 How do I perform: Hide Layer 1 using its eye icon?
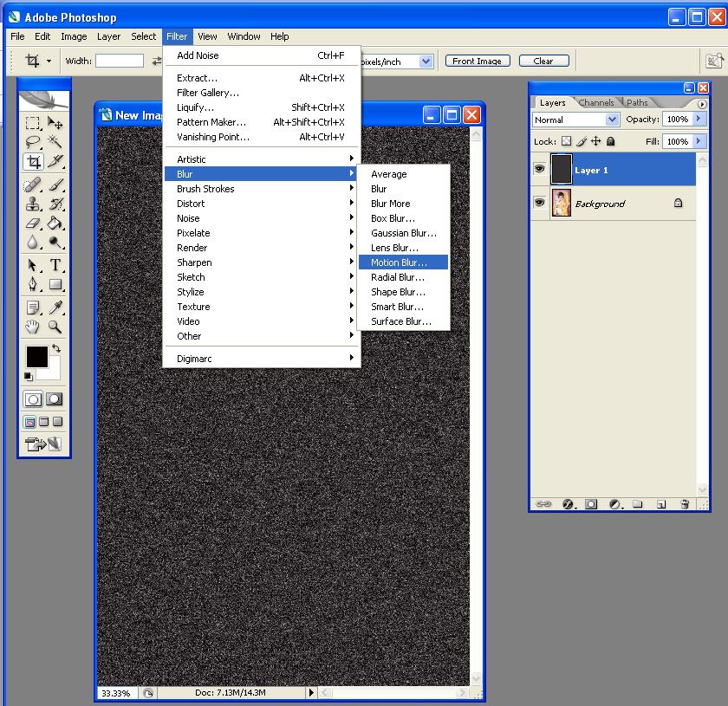click(x=539, y=170)
